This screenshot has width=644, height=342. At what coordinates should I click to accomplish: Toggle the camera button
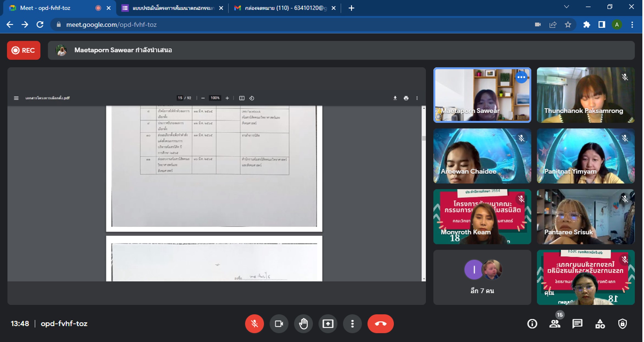pos(279,324)
